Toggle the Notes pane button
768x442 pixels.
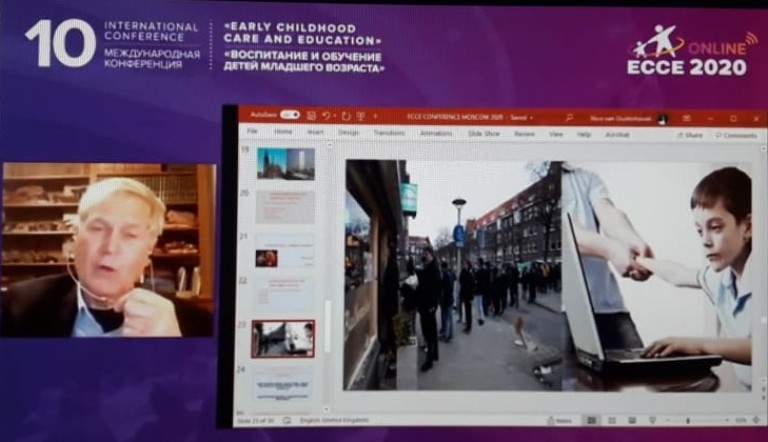559,420
